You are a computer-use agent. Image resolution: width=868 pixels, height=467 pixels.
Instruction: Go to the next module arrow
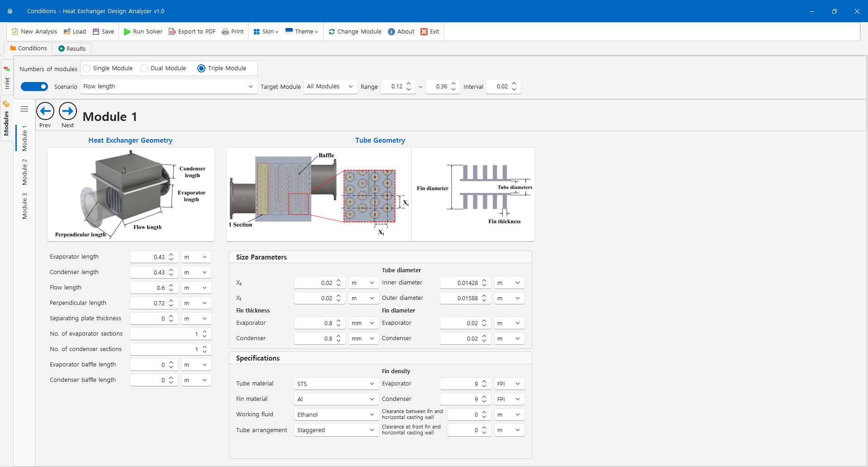(68, 111)
